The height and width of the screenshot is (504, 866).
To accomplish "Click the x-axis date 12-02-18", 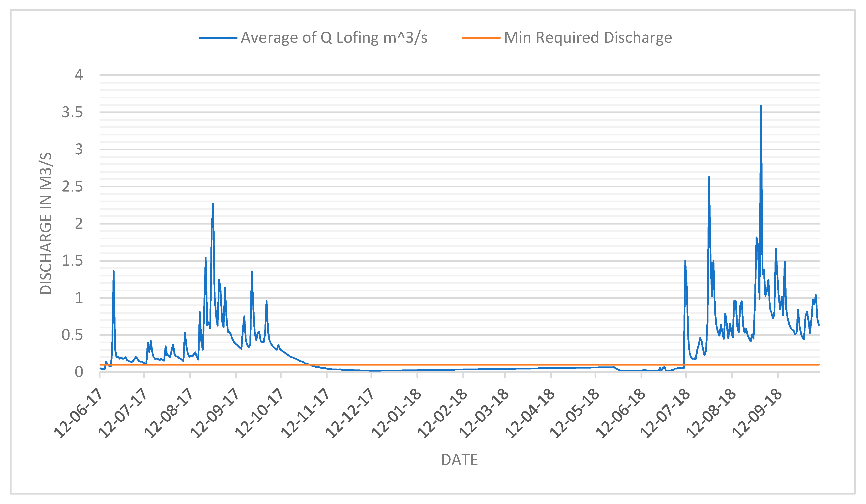I will (x=442, y=413).
